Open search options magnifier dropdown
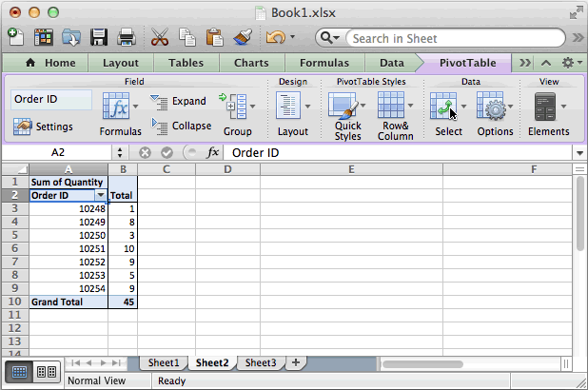 click(330, 38)
